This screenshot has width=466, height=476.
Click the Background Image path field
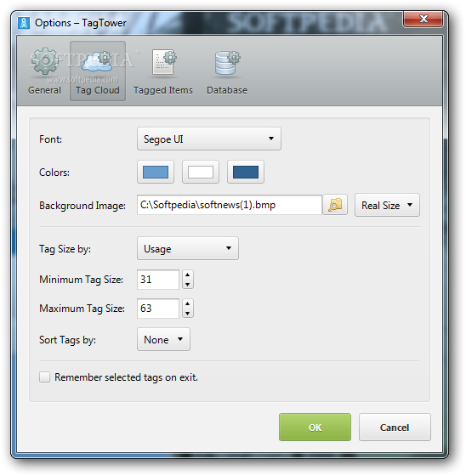pyautogui.click(x=230, y=205)
